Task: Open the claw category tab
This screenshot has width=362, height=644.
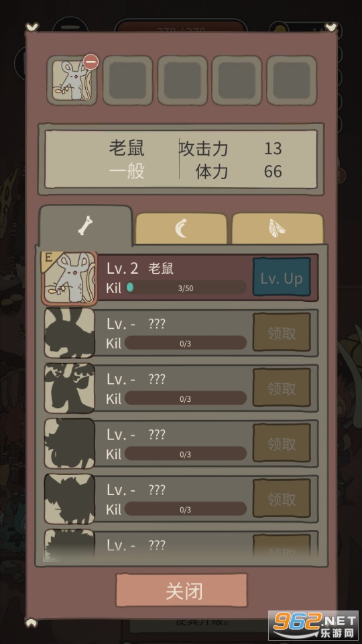Action: pyautogui.click(x=181, y=229)
